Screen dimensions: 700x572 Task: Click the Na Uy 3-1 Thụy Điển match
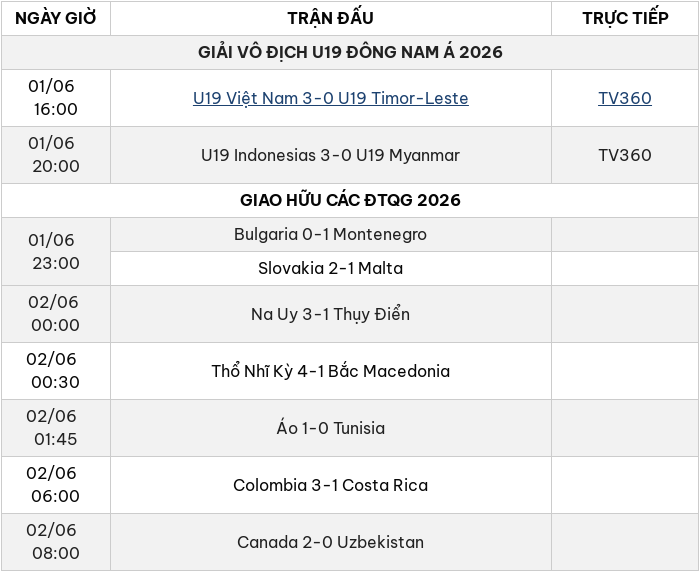click(x=330, y=314)
